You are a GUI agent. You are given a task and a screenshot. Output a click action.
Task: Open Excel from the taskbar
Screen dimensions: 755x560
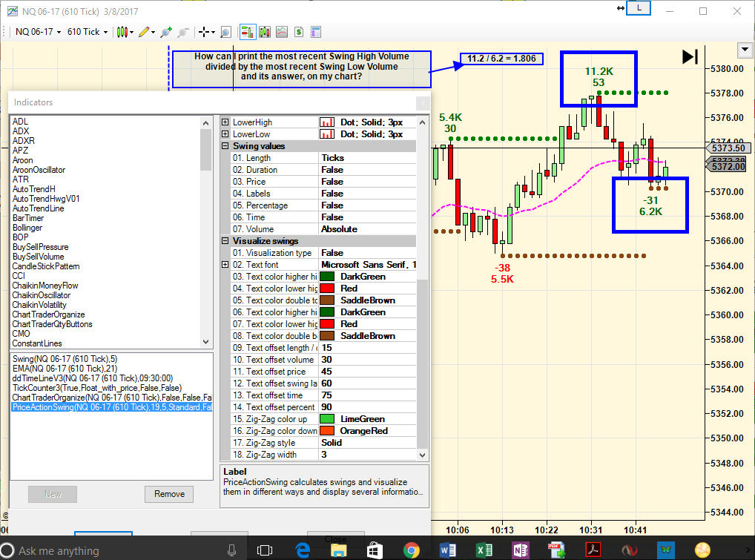coord(484,550)
